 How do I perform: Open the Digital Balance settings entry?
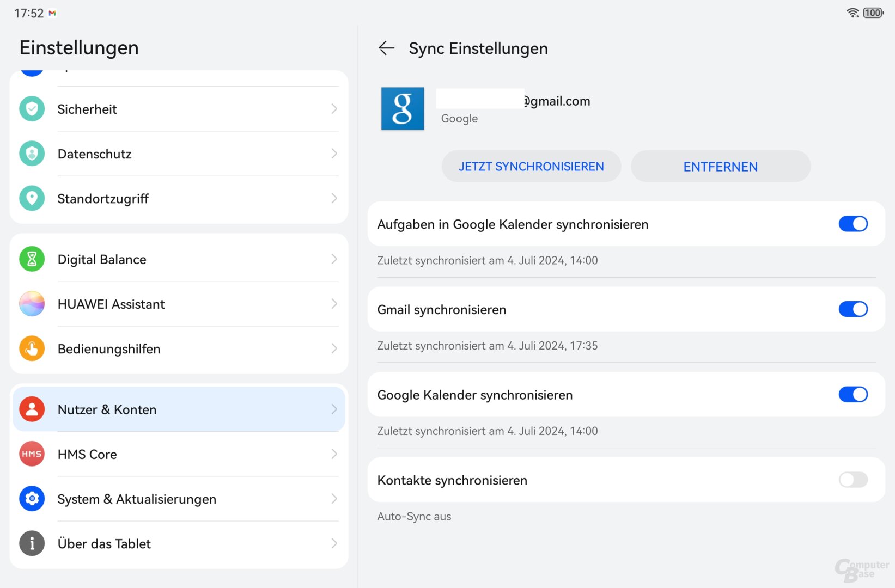coord(179,259)
